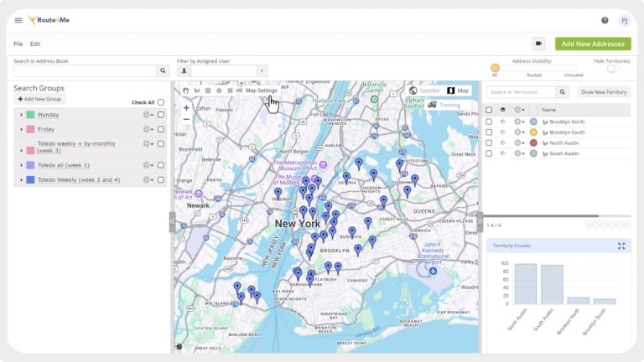Screen dimensions: 644x362
Task: Click the fullscreen map tool icon
Action: (230, 90)
